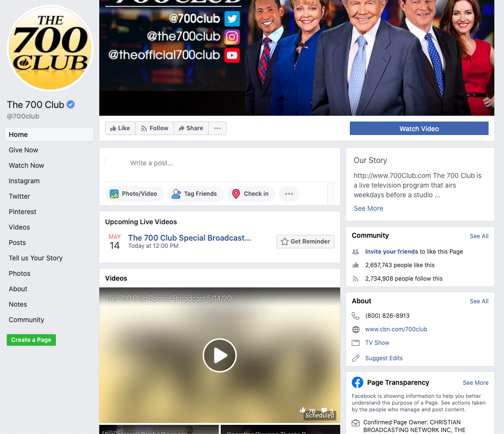Expand Our Story with See More

pyautogui.click(x=368, y=208)
